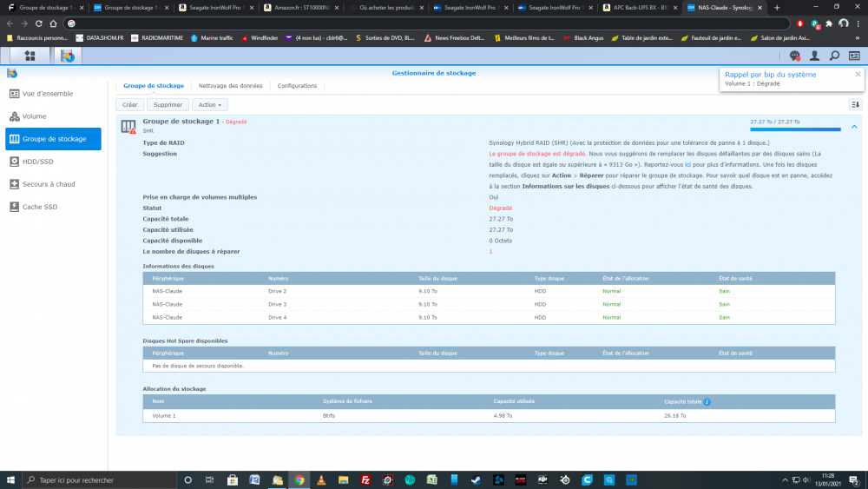The height and width of the screenshot is (489, 868).
Task: Click the sort order icon above storage group
Action: click(854, 104)
